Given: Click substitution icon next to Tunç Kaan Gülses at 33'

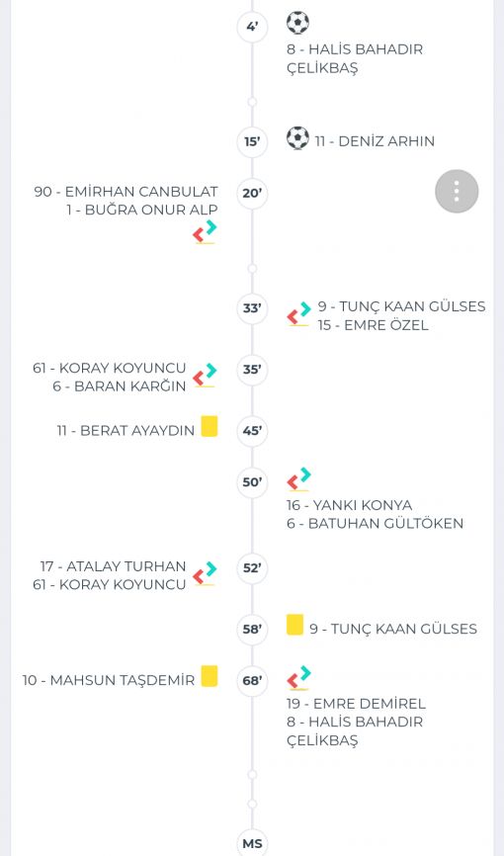Looking at the screenshot, I should [298, 314].
